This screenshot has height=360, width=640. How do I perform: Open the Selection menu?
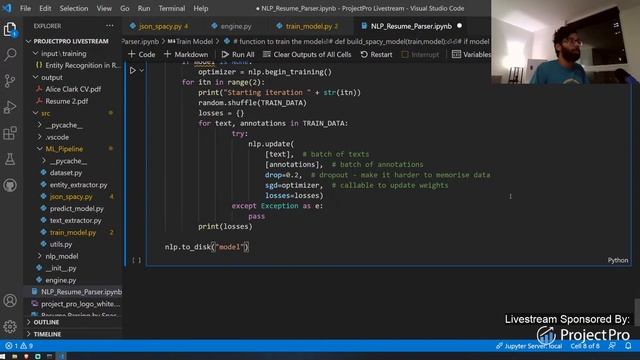[73, 8]
